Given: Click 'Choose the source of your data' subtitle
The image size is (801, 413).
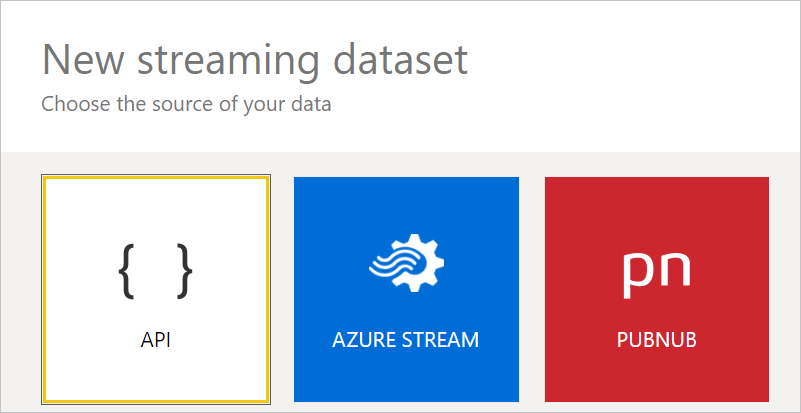Looking at the screenshot, I should pyautogui.click(x=186, y=103).
